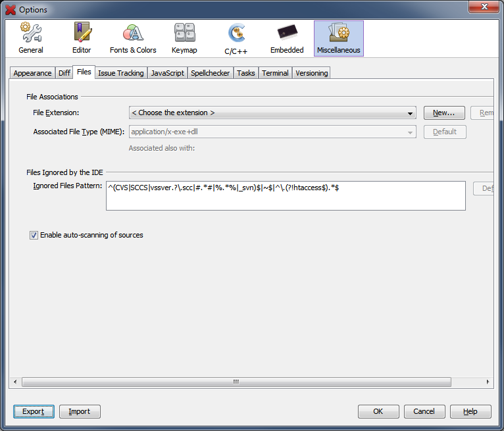
Task: Click the scrollbar left arrow
Action: 15,382
